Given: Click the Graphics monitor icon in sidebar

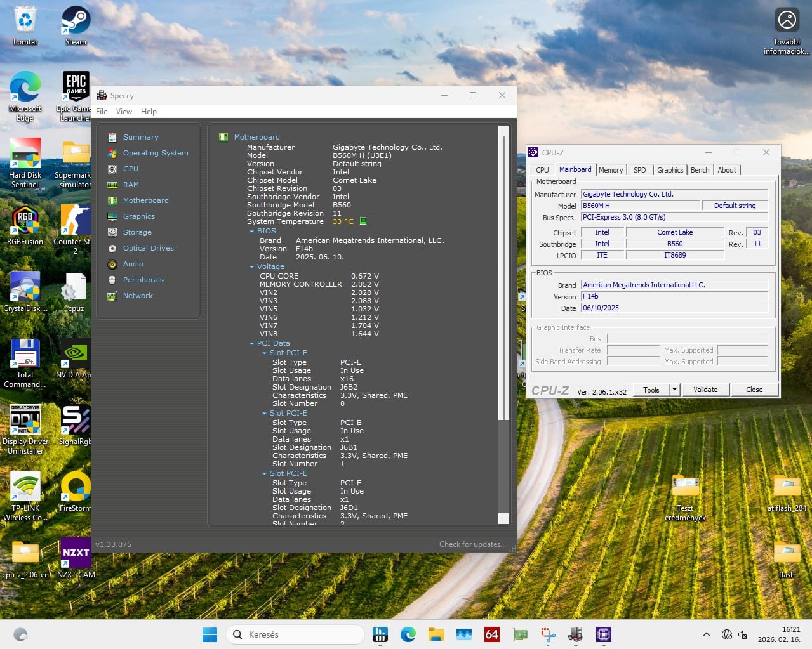Looking at the screenshot, I should point(112,216).
